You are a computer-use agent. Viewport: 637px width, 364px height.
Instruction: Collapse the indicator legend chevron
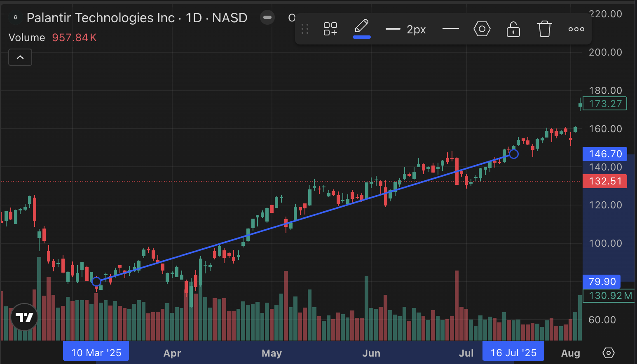(x=20, y=58)
